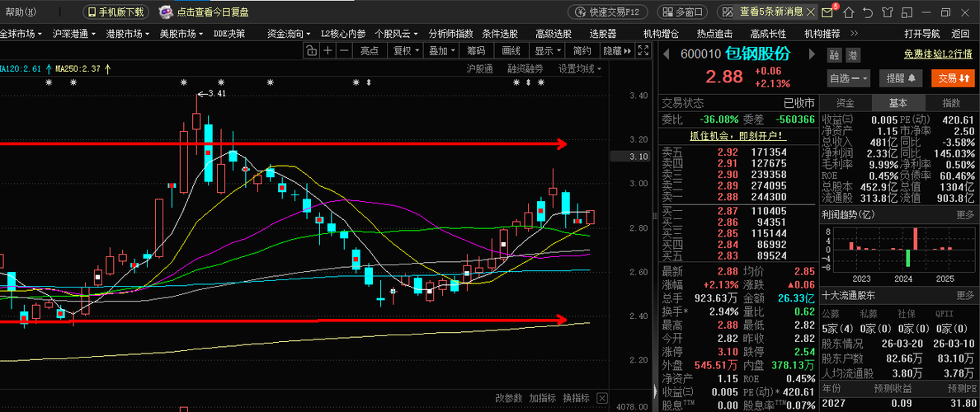Viewport: 980px width, 412px height.
Task: Open 机构增仓 menu item
Action: (x=662, y=34)
